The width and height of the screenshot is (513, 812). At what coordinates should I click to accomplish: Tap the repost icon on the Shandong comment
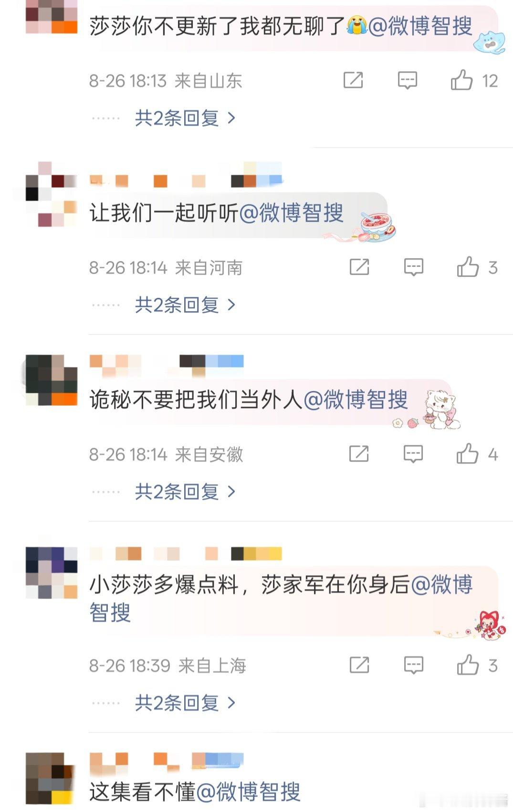click(353, 80)
